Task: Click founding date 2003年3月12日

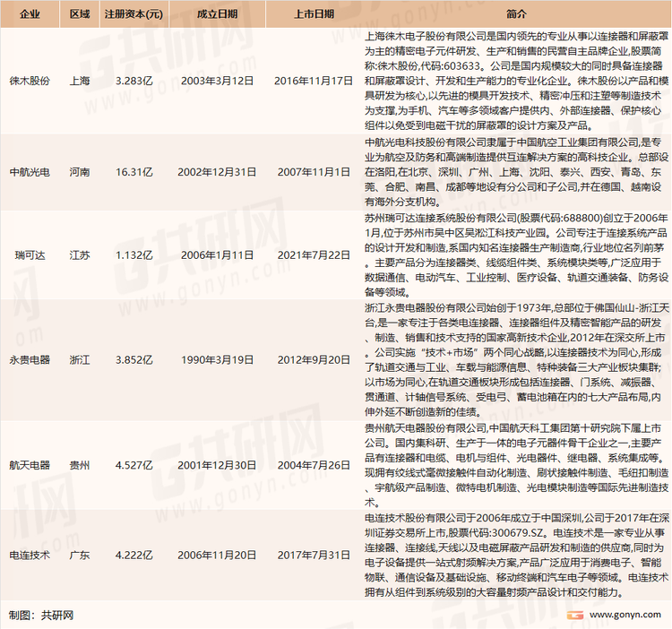Action: click(218, 81)
